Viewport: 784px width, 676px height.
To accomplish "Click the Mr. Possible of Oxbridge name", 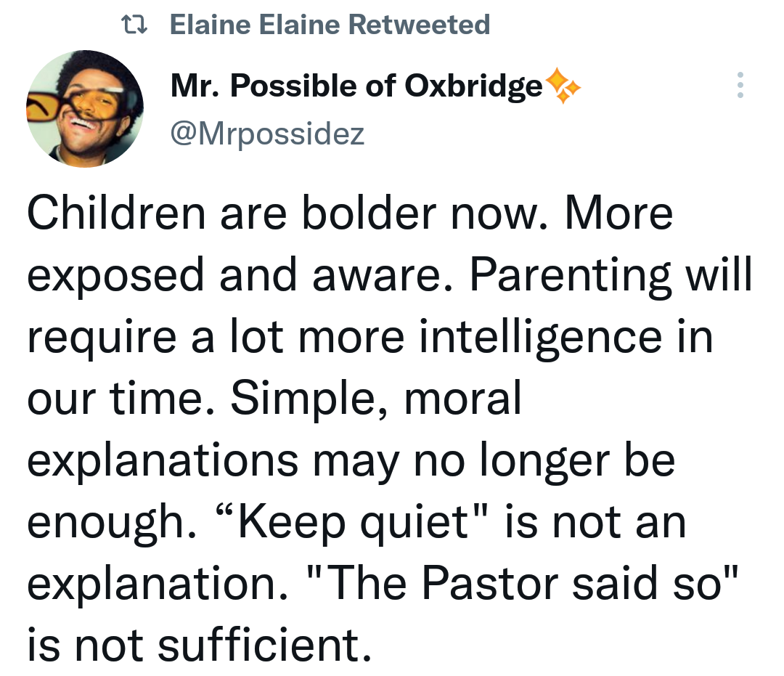I will pos(356,86).
